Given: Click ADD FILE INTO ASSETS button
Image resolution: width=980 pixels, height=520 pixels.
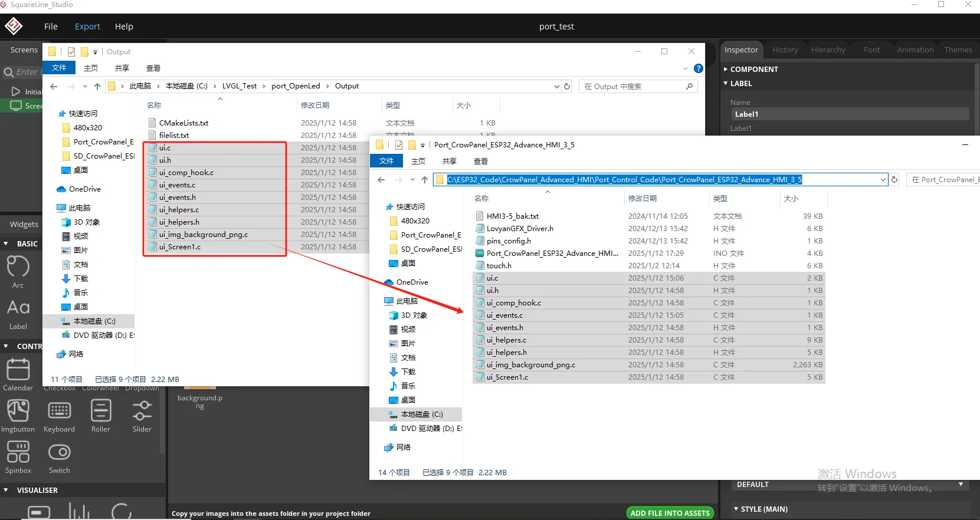Looking at the screenshot, I should 670,513.
